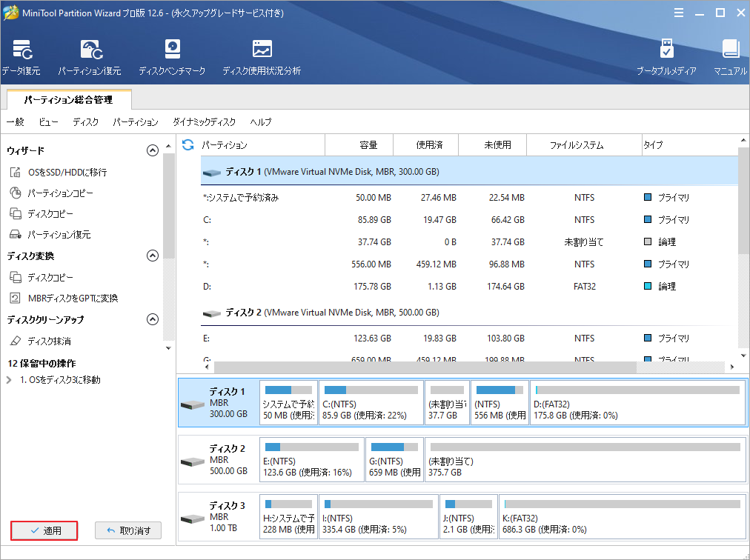Collapse the ディスク変換 section
The width and height of the screenshot is (750, 560).
coord(152,256)
